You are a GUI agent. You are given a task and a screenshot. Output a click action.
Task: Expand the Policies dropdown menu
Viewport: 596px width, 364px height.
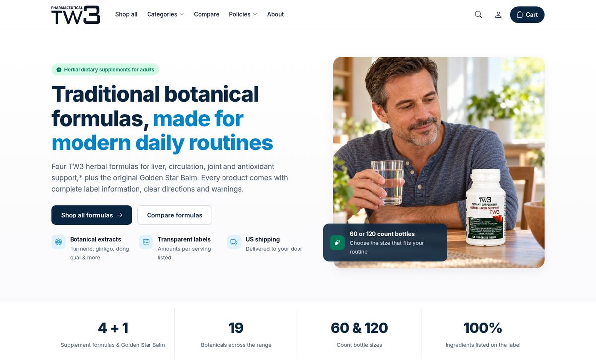tap(243, 14)
